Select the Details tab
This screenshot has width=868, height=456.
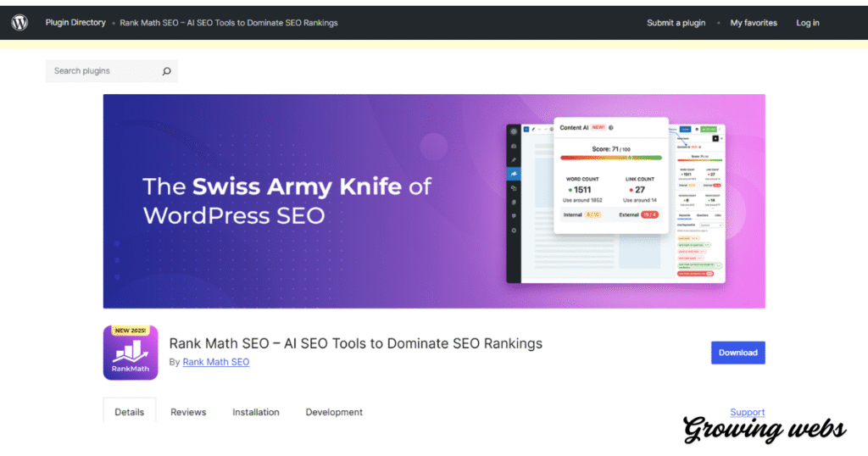coord(130,412)
